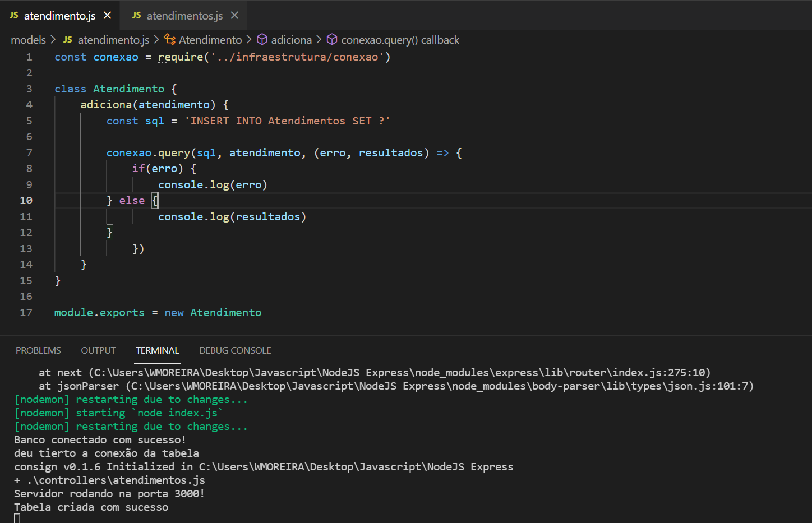812x523 pixels.
Task: Click the 'INSERT INTO Atendimentos SET ?' string
Action: [287, 121]
